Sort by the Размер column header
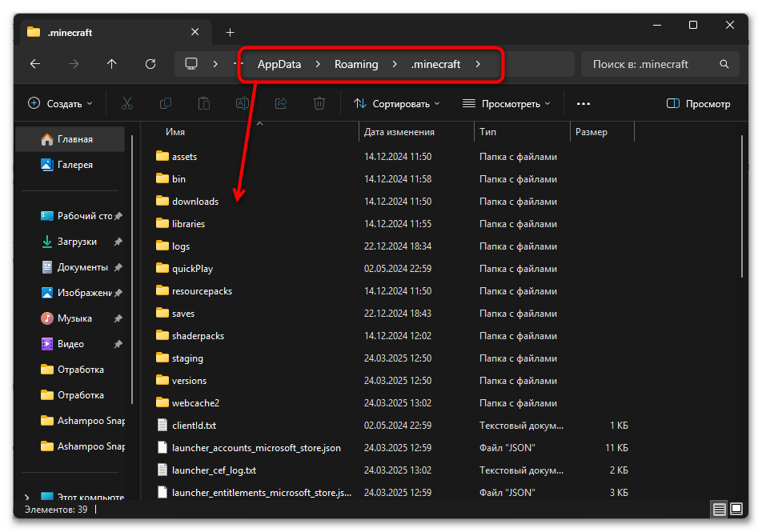Screen dimensions: 762x532 (x=591, y=132)
